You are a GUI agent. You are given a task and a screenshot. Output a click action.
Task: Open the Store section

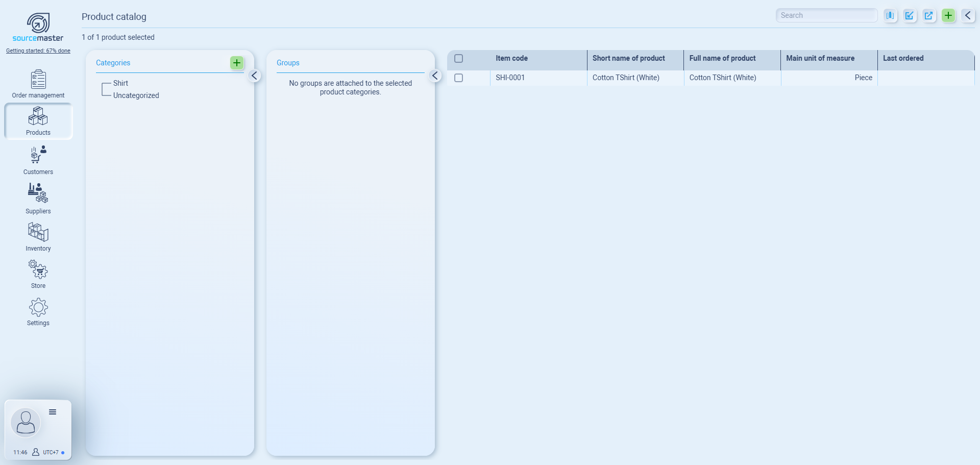(x=38, y=274)
